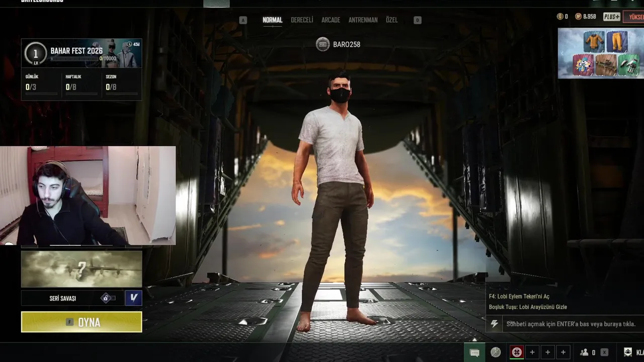Select the red team emblem slot
This screenshot has width=644, height=362.
point(517,352)
